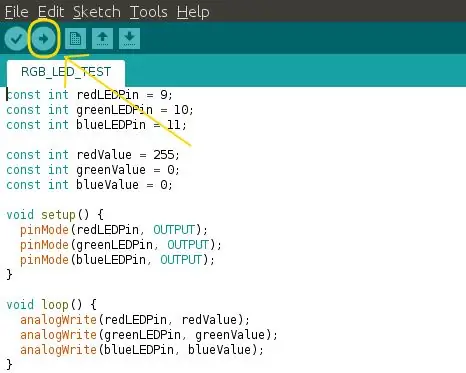
Task: Open the Tools menu
Action: 149,12
